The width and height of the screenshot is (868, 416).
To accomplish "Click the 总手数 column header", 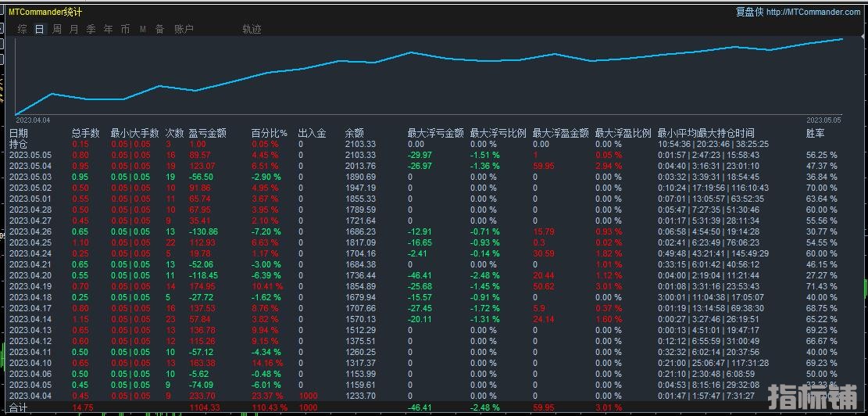I will coord(85,133).
